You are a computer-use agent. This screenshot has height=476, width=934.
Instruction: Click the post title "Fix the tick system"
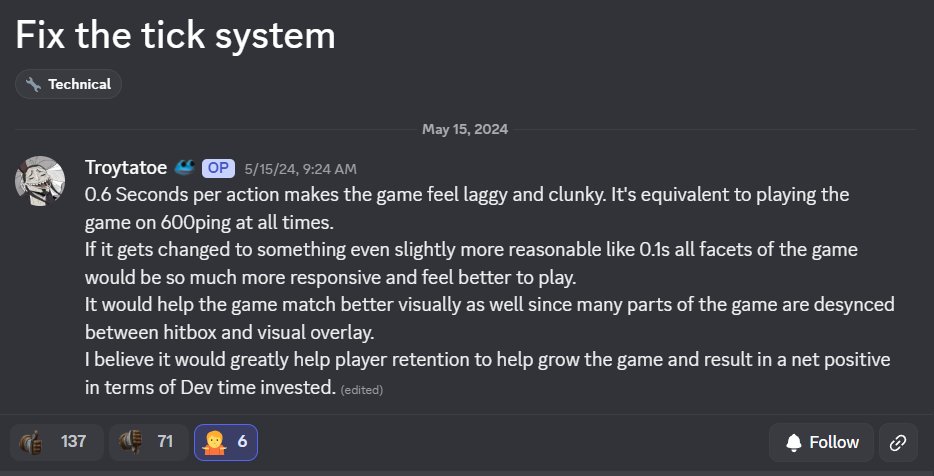[x=175, y=36]
